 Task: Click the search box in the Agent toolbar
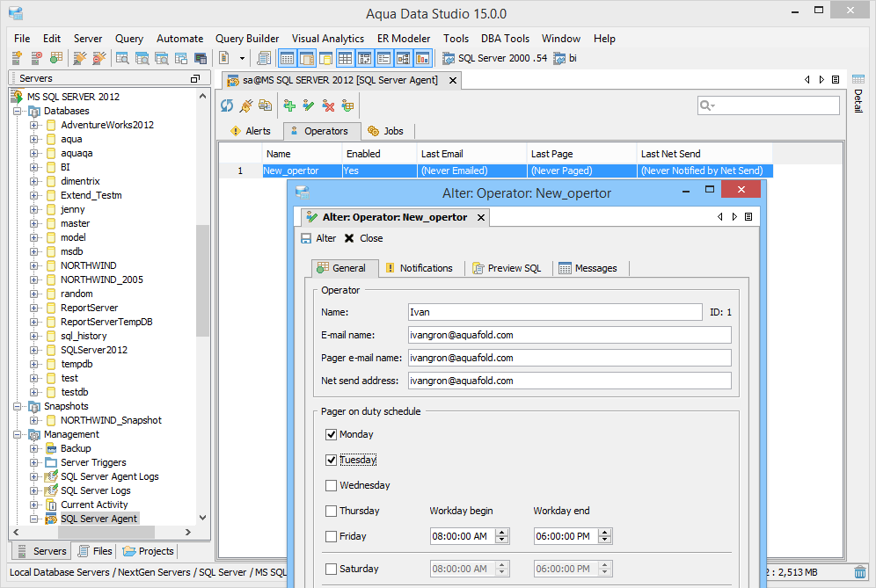pos(769,105)
